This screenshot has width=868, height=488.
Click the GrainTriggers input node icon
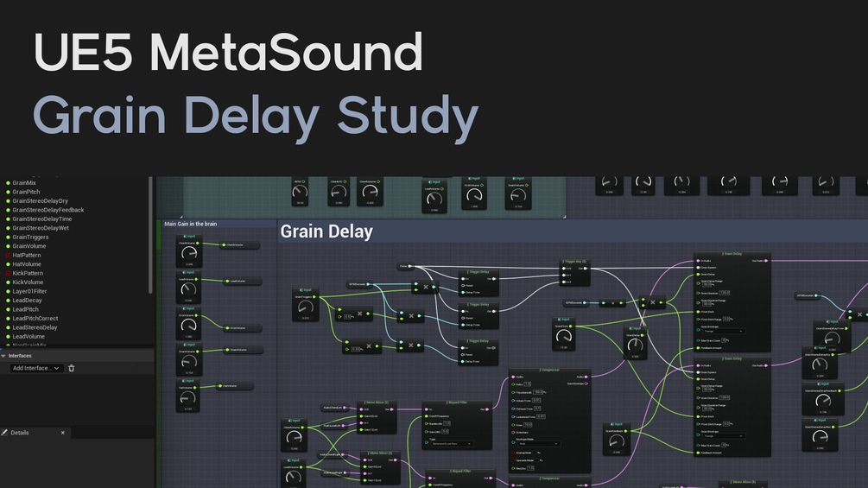pyautogui.click(x=301, y=290)
